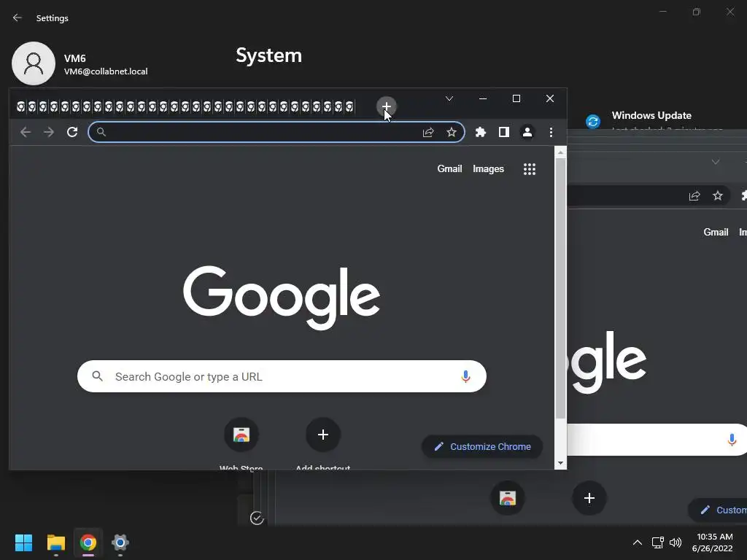Click the Search Google or type a URL box
Screen dimensions: 747x560
[282, 376]
